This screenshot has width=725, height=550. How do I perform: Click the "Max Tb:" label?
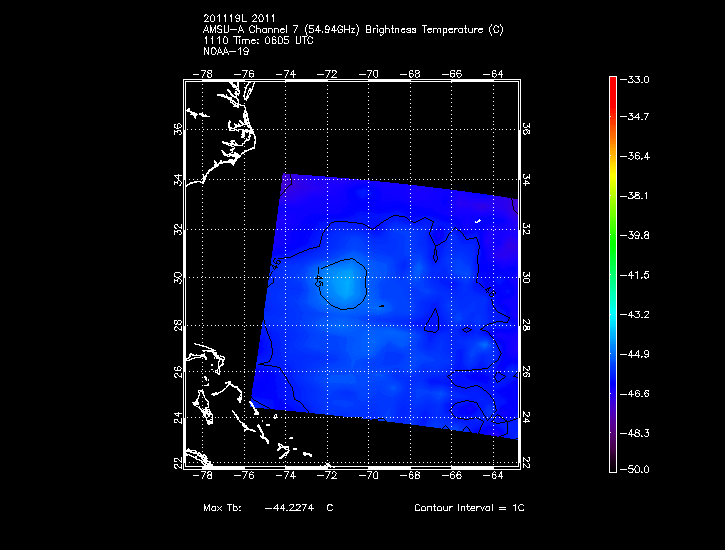click(222, 508)
